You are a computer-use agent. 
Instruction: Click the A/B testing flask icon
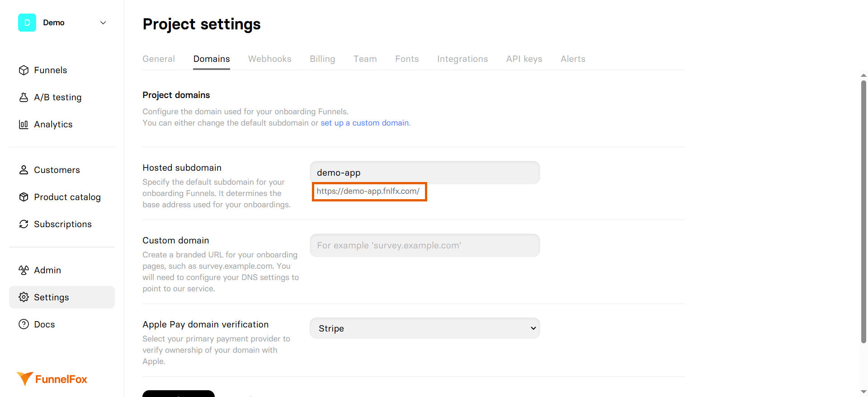[24, 97]
